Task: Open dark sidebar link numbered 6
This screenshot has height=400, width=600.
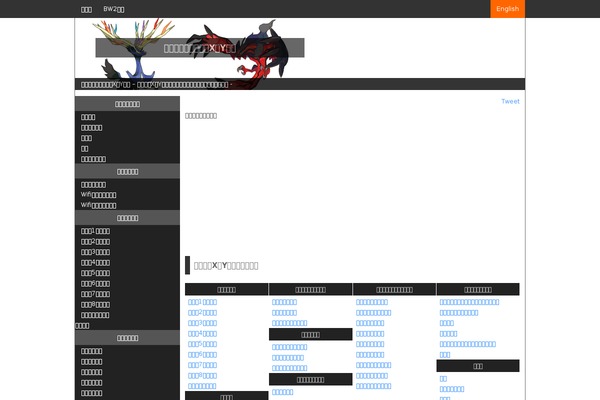Action: coord(95,284)
